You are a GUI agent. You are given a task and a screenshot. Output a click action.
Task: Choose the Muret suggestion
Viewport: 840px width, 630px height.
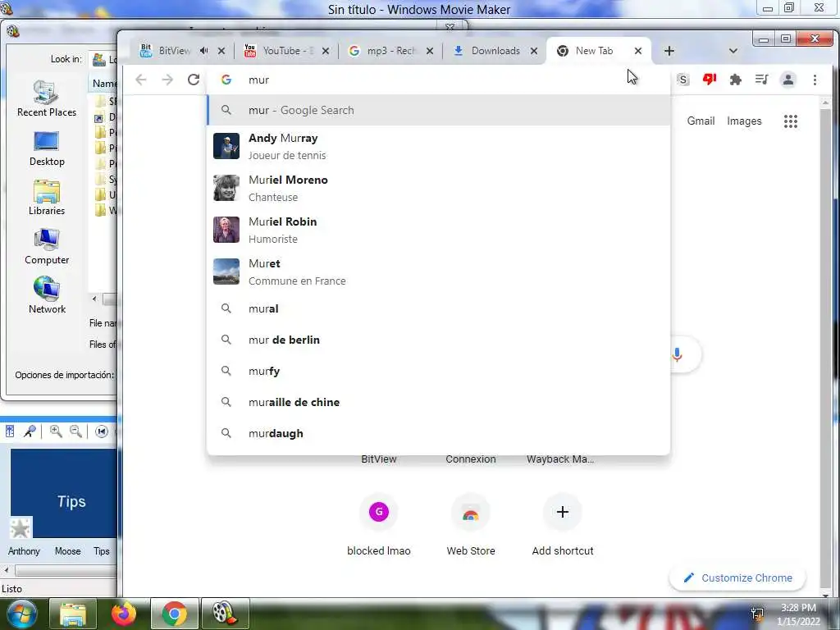point(439,272)
